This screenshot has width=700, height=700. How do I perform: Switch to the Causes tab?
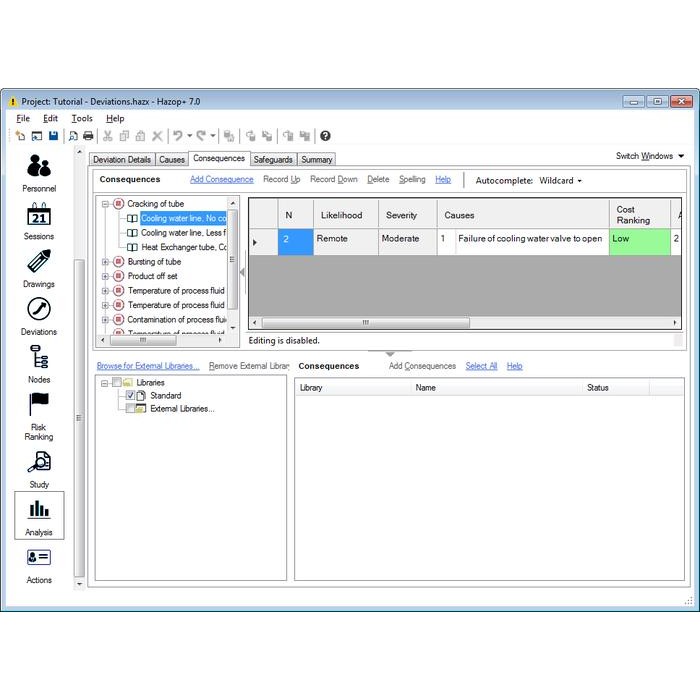[172, 159]
